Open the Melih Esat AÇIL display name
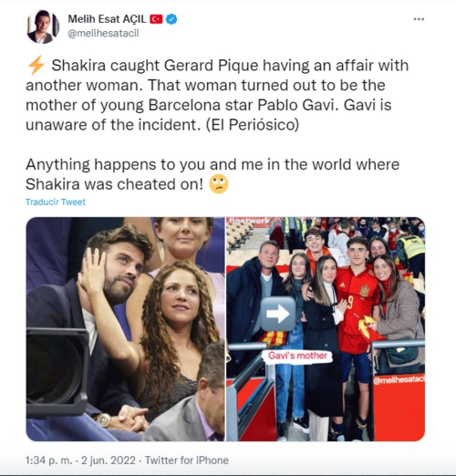456x476 pixels. (x=107, y=19)
